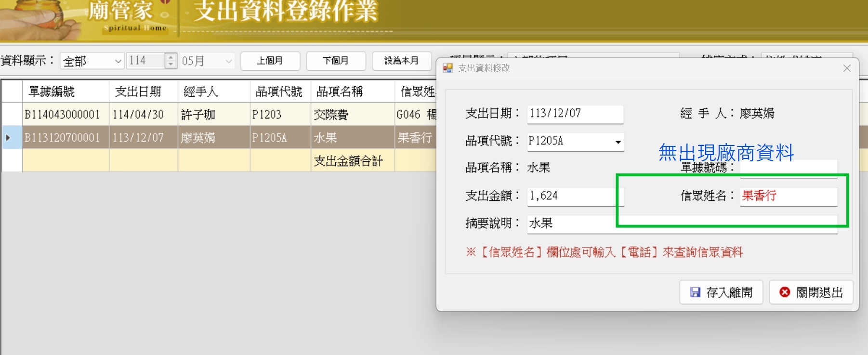Click the 支出日期 field showing 113/12/07
Viewport: 868px width, 355px height.
pos(575,114)
